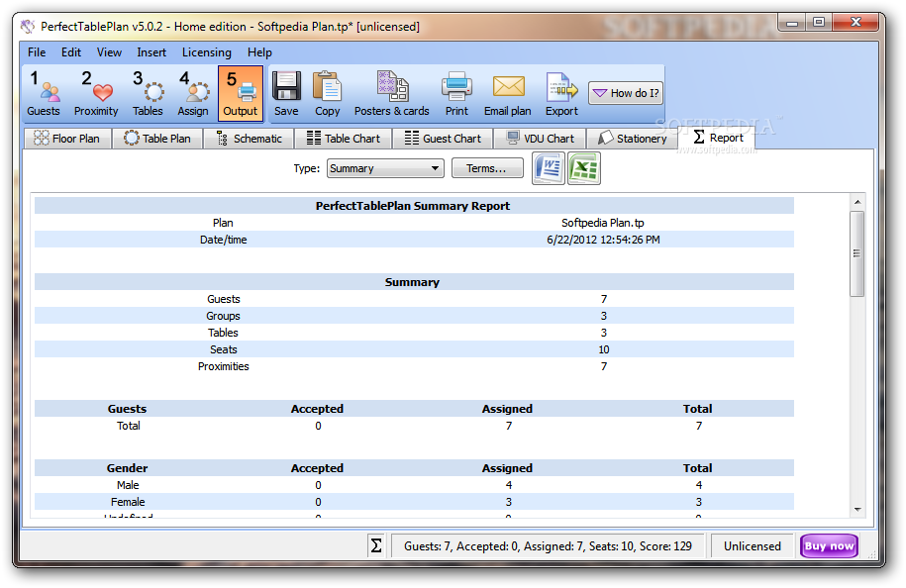Click the sigma icon in status bar
This screenshot has width=906, height=588.
(x=376, y=545)
